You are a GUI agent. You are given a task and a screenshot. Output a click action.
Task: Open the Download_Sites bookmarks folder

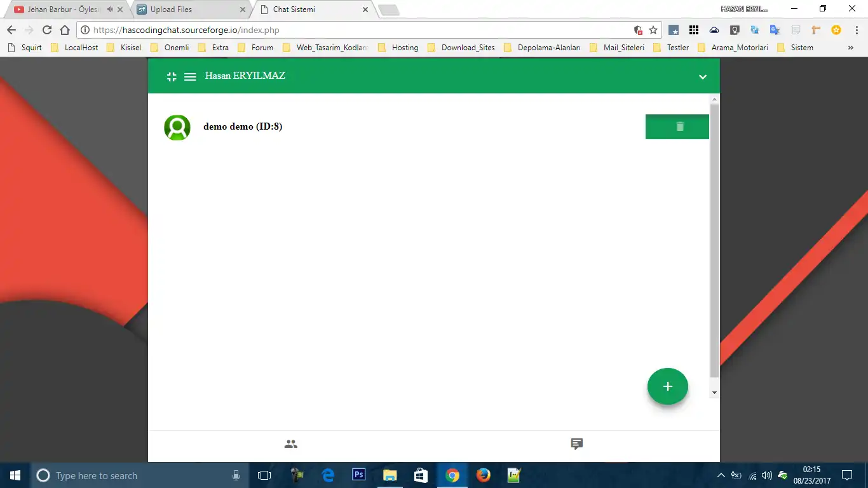461,48
